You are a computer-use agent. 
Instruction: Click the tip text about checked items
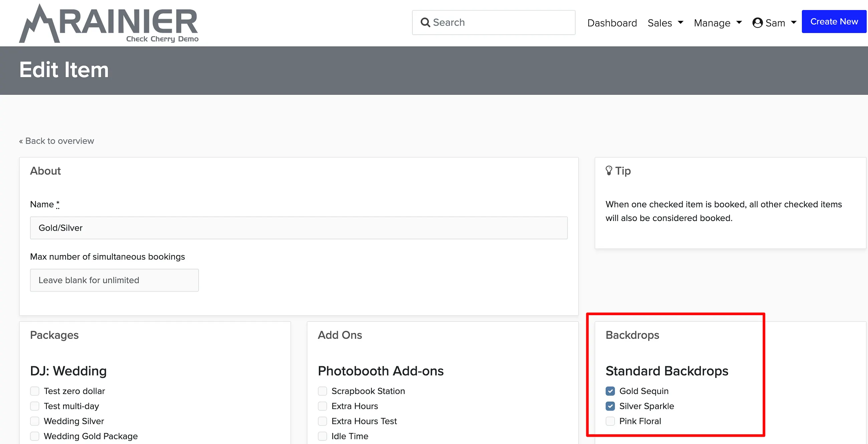(724, 211)
